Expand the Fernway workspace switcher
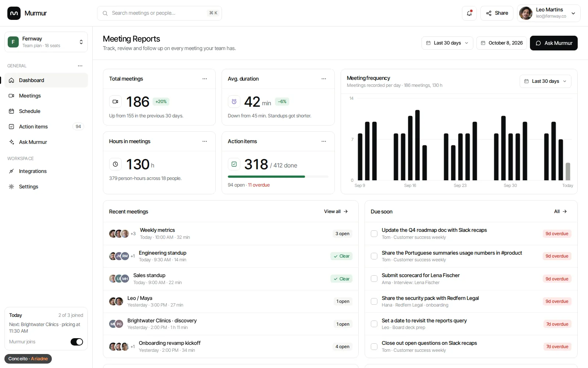 click(x=46, y=42)
